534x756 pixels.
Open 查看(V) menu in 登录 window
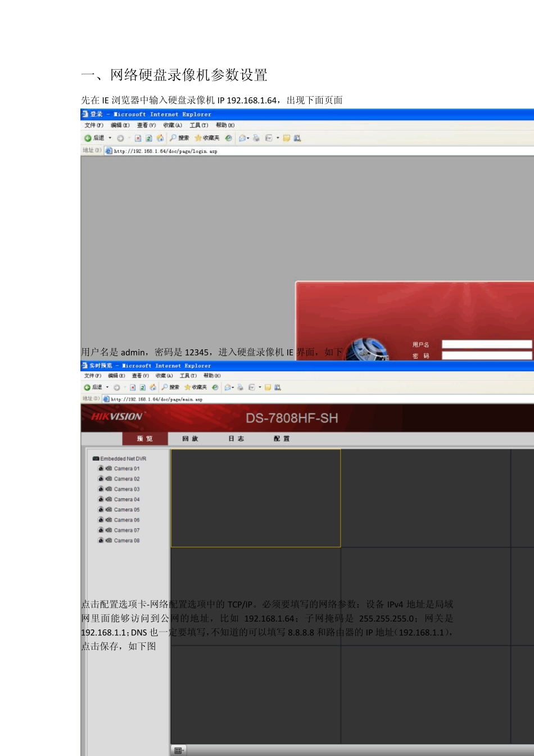[147, 125]
